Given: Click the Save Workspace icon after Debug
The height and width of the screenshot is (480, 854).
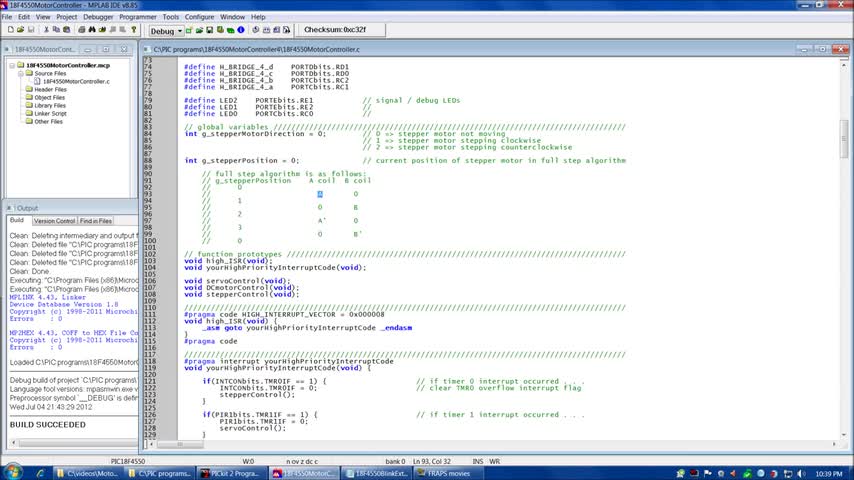Looking at the screenshot, I should pos(210,31).
